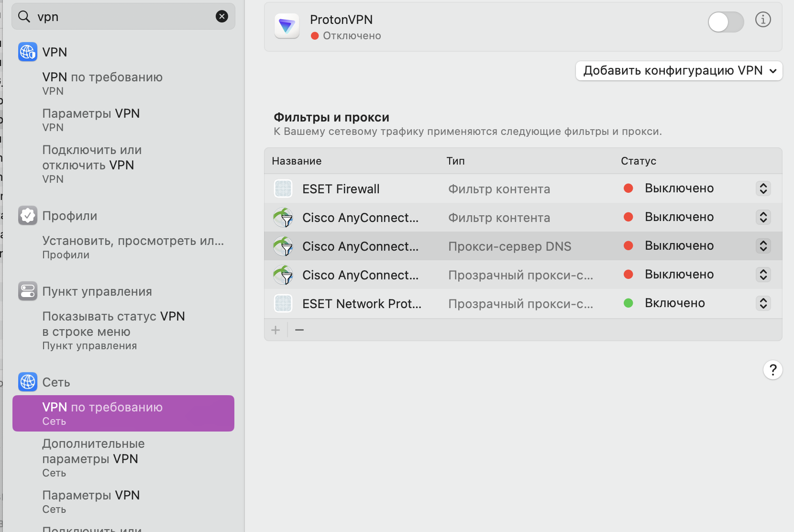Select the Cisco AnyConnect DNS proxy row
The height and width of the screenshot is (532, 794).
[360, 246]
